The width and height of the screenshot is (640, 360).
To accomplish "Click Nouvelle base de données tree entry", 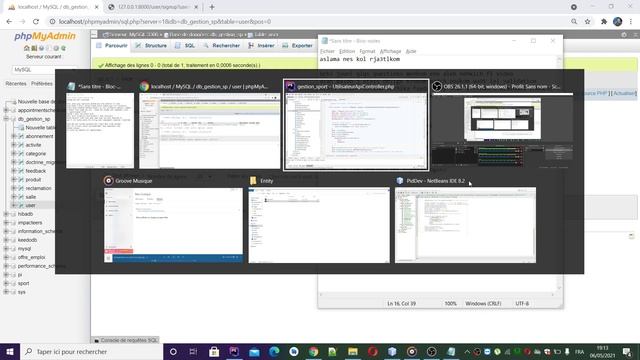I will [x=36, y=102].
